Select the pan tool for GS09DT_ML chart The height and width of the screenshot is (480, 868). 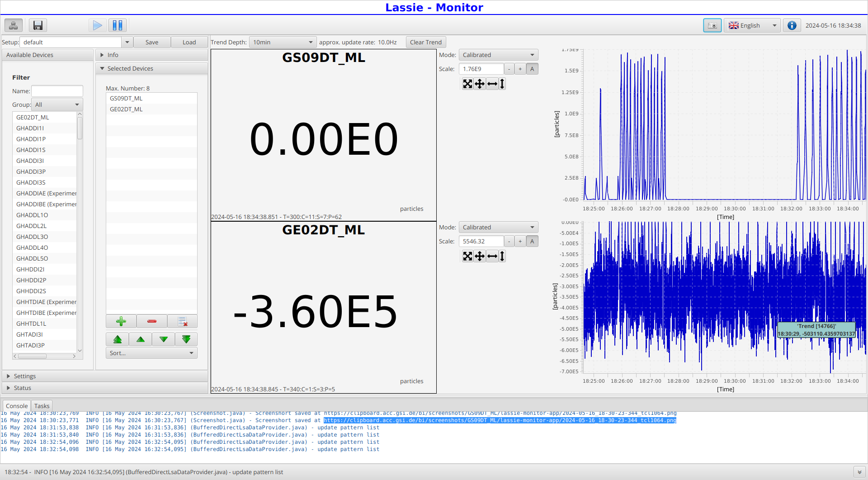click(x=480, y=84)
